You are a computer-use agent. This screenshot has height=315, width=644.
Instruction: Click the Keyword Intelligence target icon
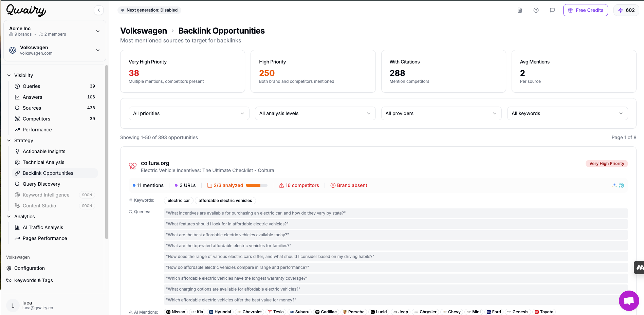pos(17,195)
